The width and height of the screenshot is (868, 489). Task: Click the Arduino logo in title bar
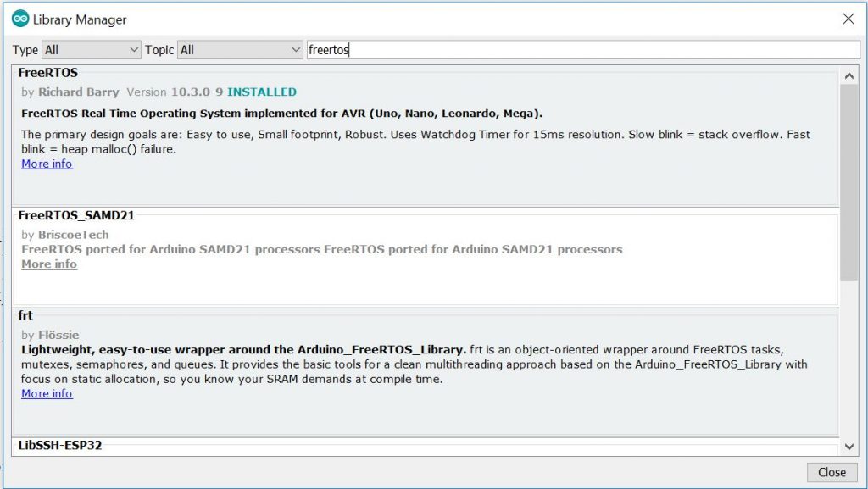coord(19,19)
